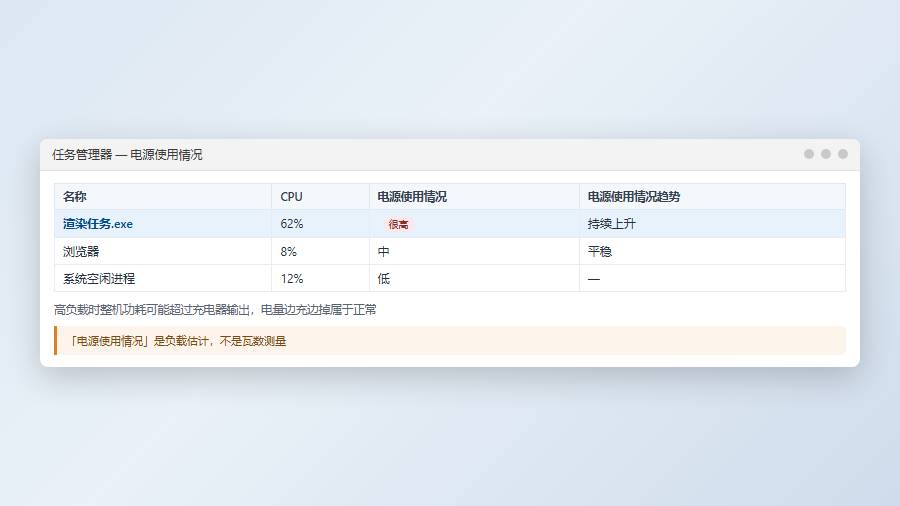
Task: Click the 62% CPU value
Action: coord(292,224)
